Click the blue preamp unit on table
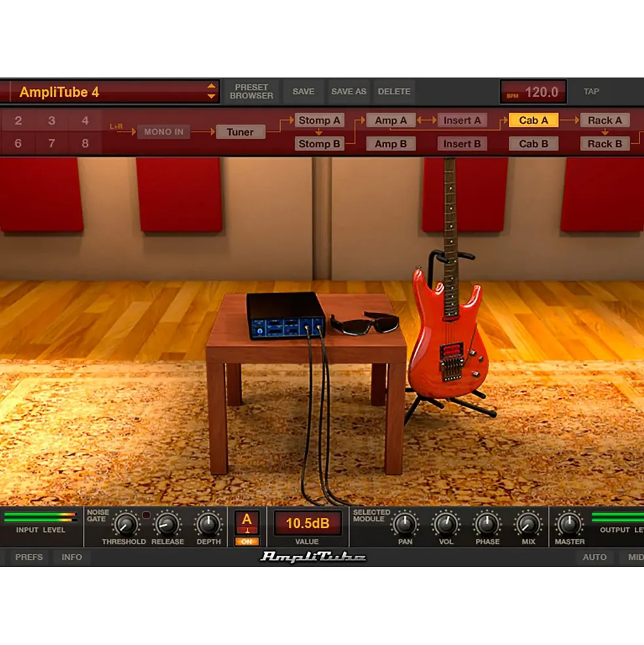The image size is (644, 645). [286, 316]
